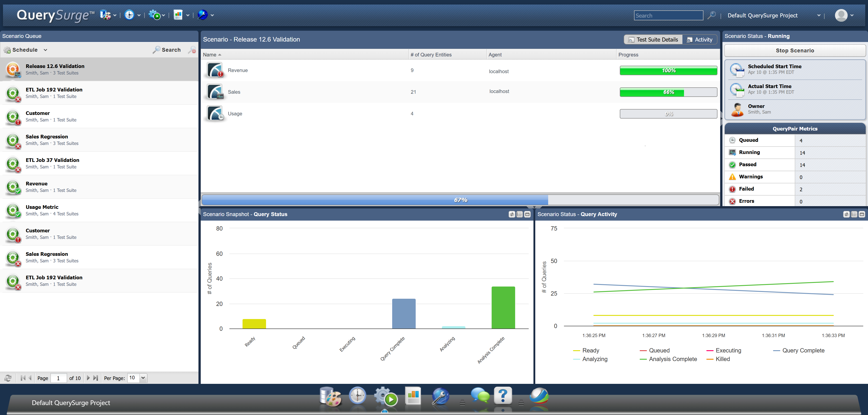Image resolution: width=868 pixels, height=415 pixels.
Task: Click the database palette icon in bottom dock
Action: point(330,396)
